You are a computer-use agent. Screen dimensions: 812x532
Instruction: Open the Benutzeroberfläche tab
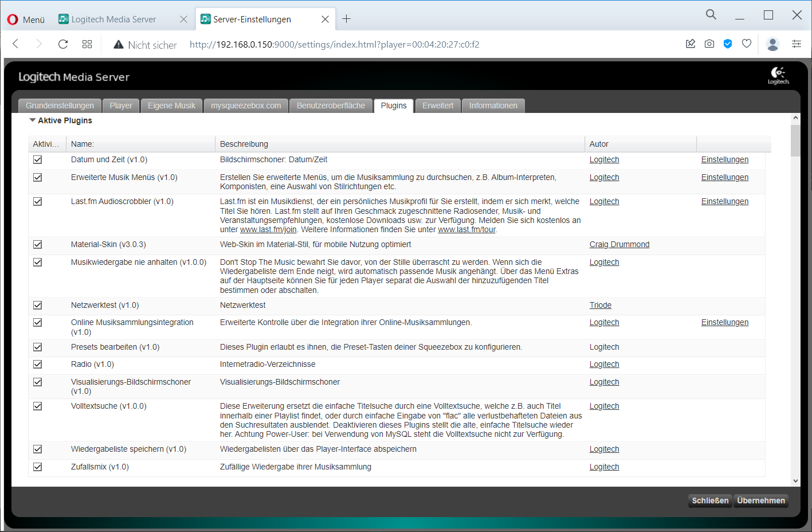coord(331,105)
